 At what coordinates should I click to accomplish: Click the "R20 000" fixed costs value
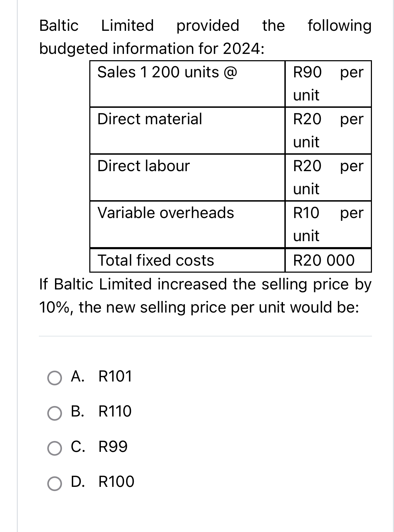[x=324, y=260]
